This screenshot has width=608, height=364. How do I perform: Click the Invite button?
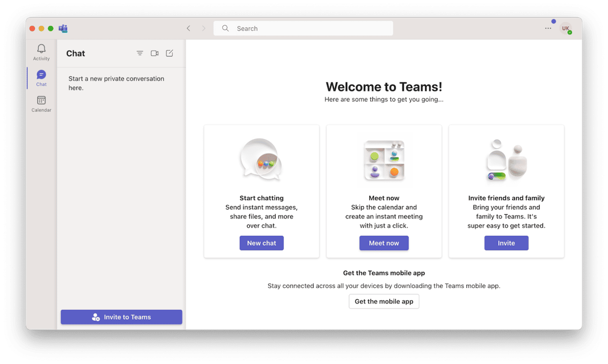(506, 243)
